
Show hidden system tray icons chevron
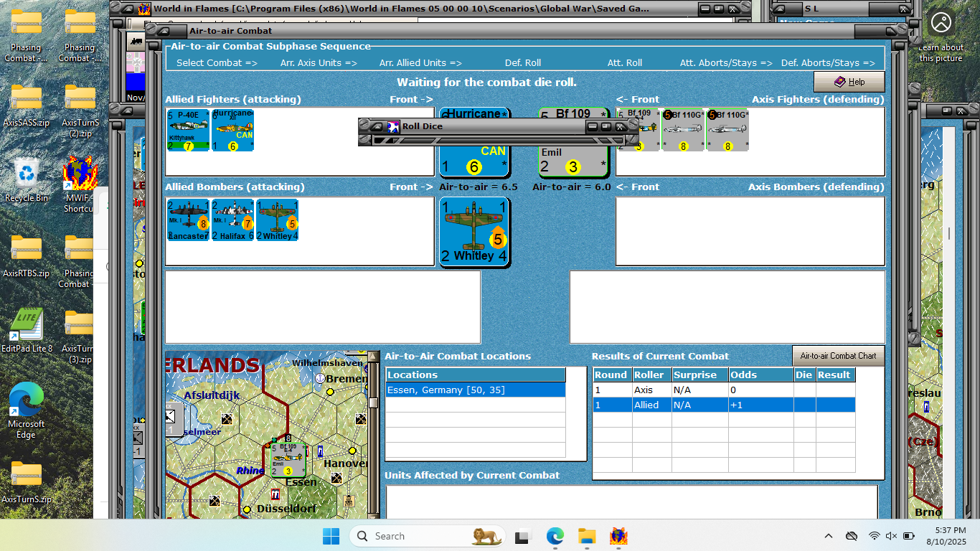point(829,536)
